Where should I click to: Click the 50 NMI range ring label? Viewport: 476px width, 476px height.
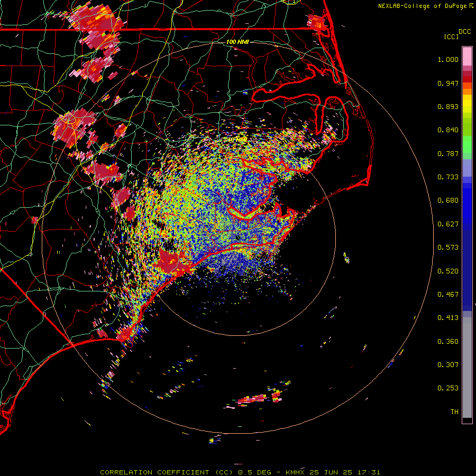(237, 140)
